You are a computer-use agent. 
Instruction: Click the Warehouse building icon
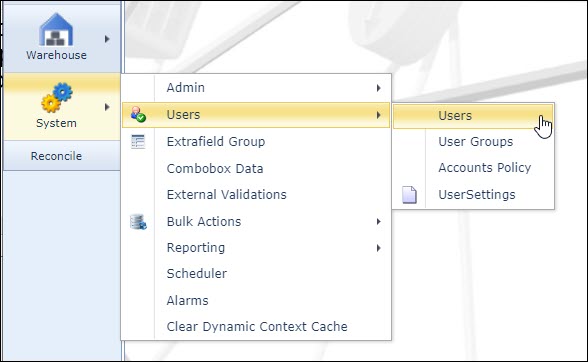click(56, 29)
